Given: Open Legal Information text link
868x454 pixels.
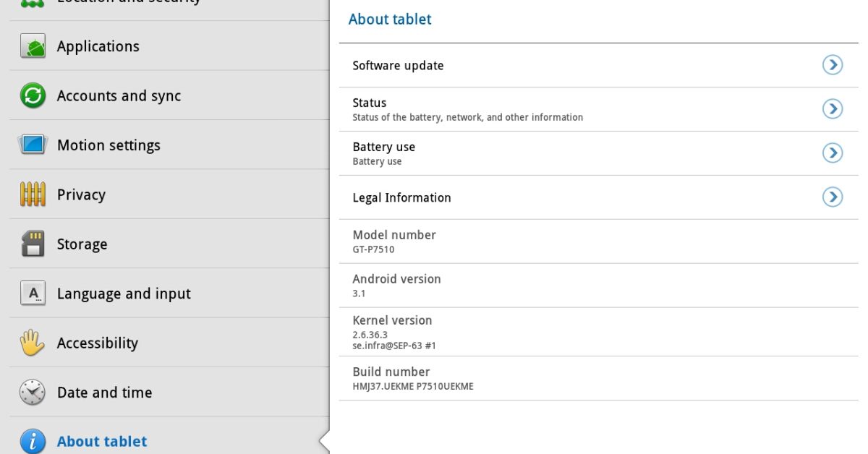Looking at the screenshot, I should tap(401, 197).
